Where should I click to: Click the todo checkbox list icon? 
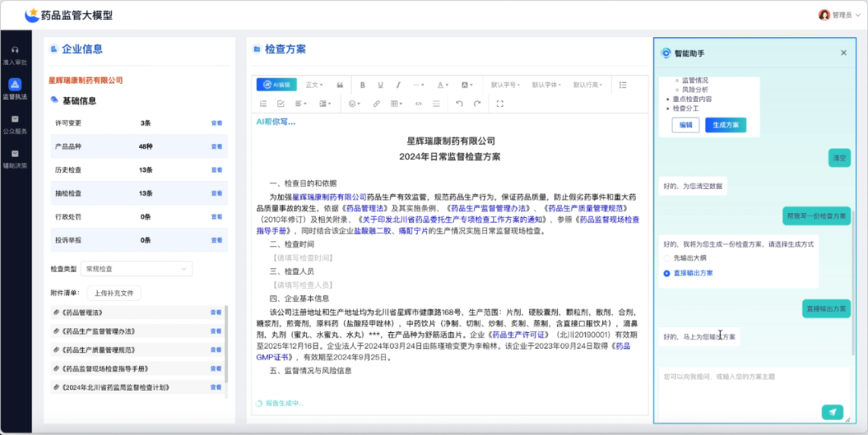tap(280, 104)
